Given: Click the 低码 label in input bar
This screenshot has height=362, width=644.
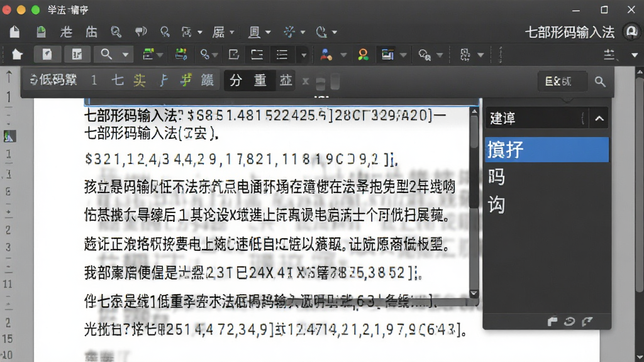Looking at the screenshot, I should click(x=53, y=80).
